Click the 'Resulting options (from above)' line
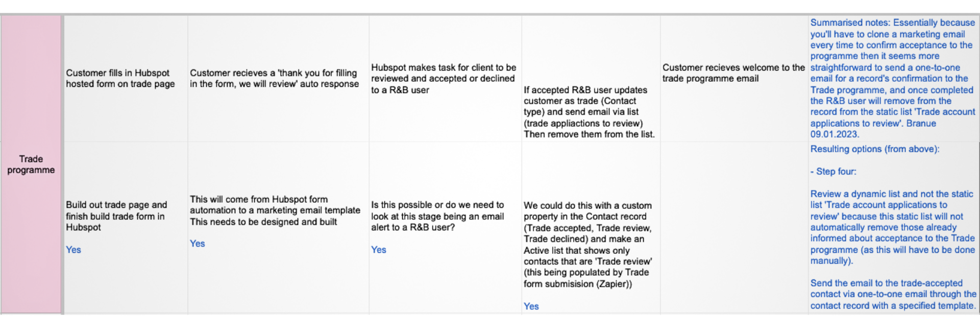 coord(874,149)
